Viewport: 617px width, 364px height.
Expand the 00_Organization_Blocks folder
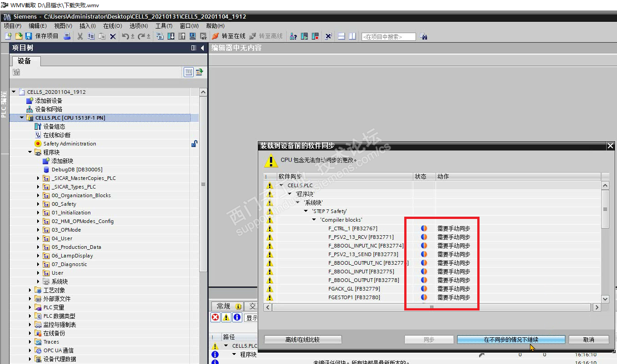pos(38,195)
